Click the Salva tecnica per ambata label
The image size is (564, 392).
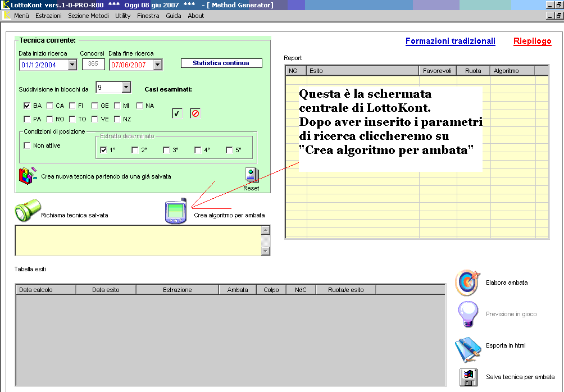coord(520,377)
